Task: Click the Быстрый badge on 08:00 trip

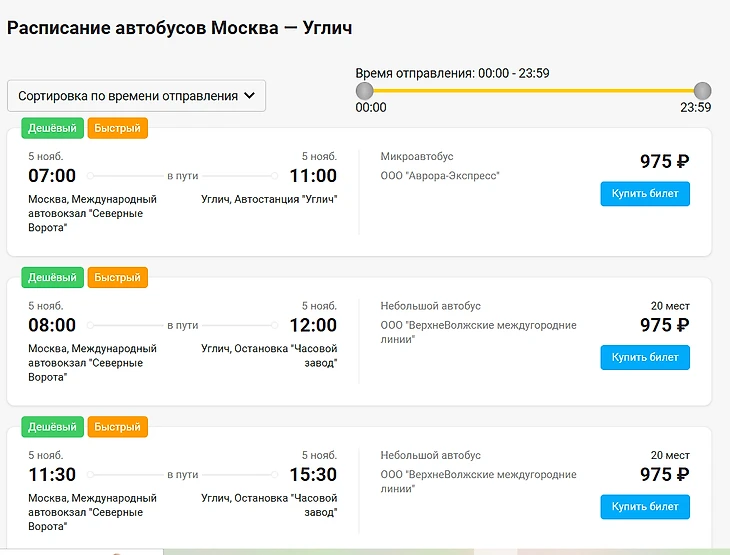Action: (117, 278)
